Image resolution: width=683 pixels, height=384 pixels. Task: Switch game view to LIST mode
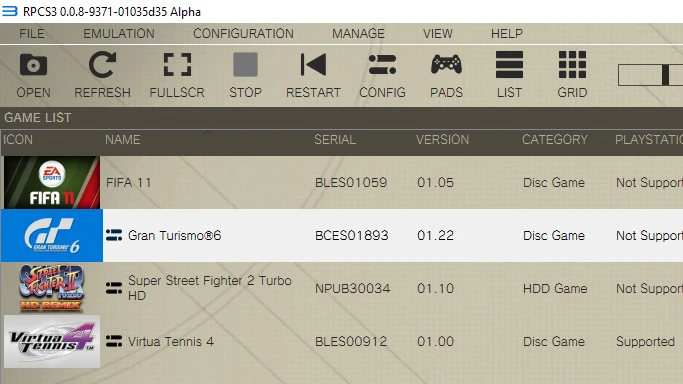[509, 65]
